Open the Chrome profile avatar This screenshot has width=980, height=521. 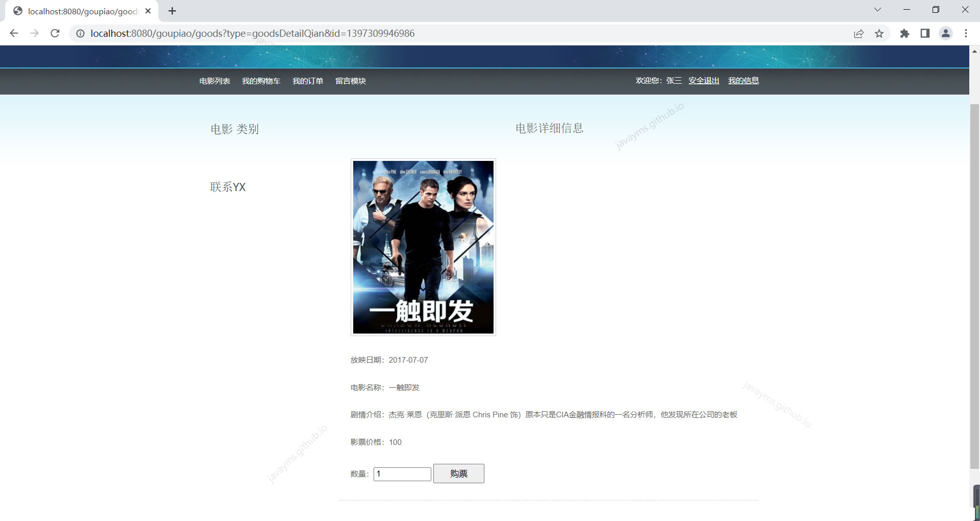click(946, 33)
